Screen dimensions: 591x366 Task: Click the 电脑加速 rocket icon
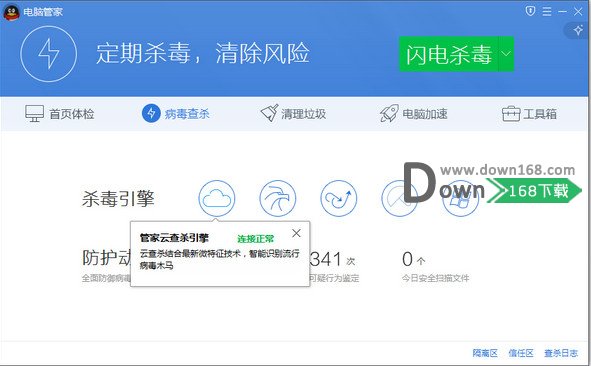coord(389,113)
